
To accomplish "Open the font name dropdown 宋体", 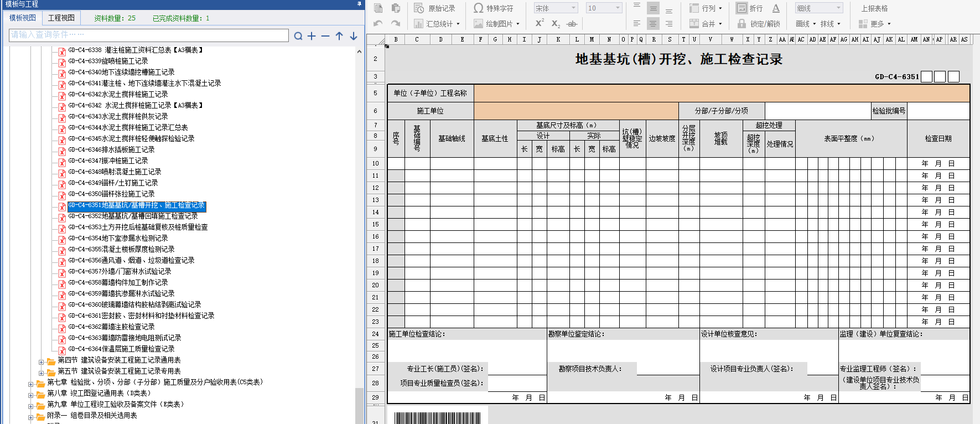I will (556, 8).
